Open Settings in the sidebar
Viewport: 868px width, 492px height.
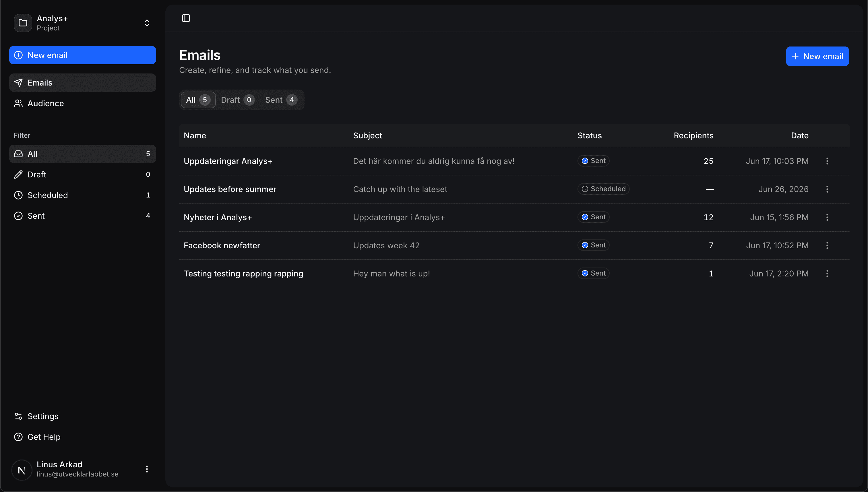coord(82,416)
